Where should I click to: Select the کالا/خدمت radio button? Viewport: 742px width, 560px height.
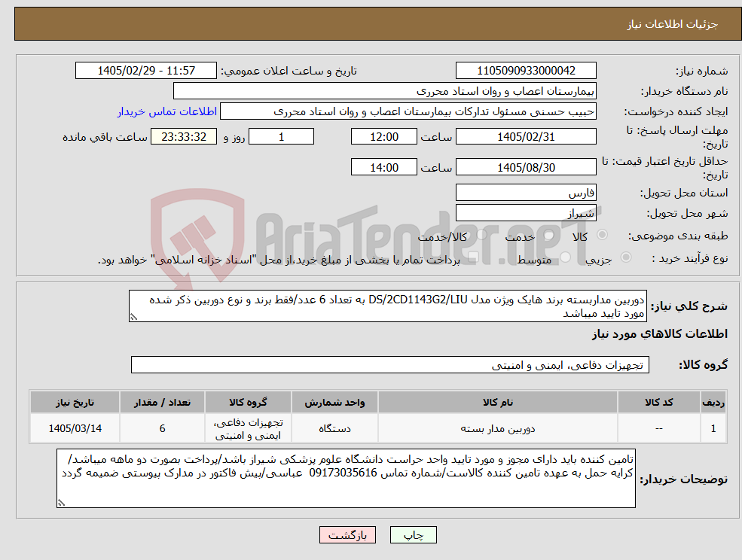click(x=481, y=235)
